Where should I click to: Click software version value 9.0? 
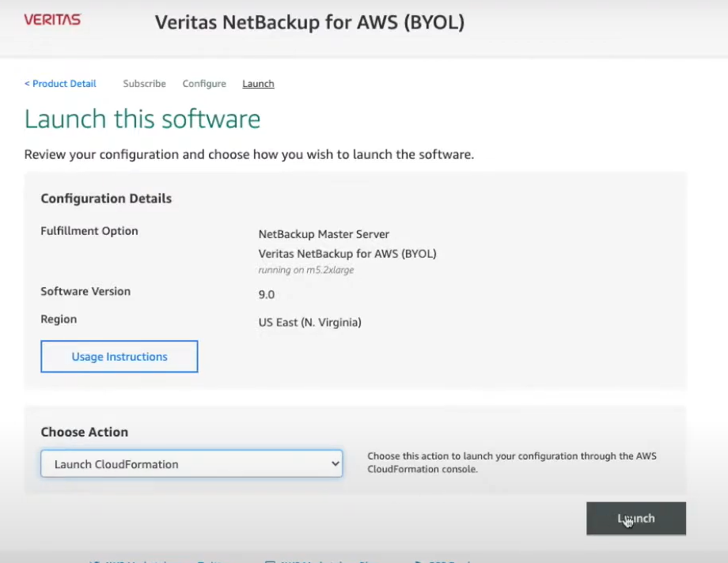pyautogui.click(x=267, y=294)
